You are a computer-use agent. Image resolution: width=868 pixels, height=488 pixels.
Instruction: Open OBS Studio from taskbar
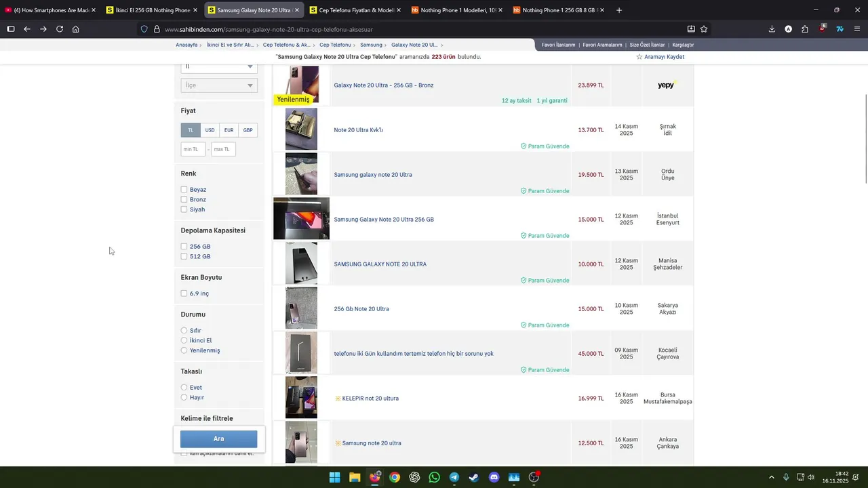(x=534, y=477)
